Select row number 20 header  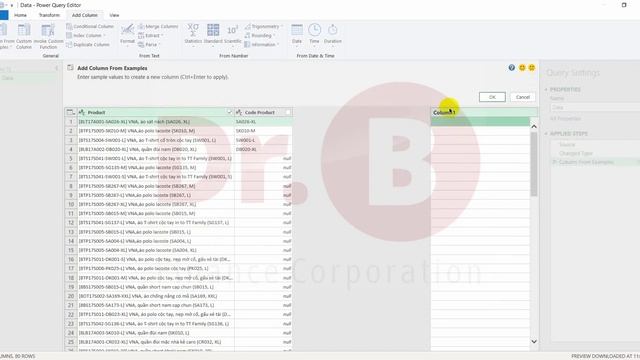tap(71, 296)
